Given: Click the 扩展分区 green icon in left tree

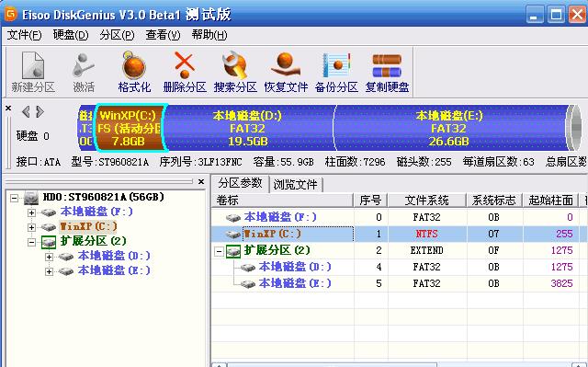Looking at the screenshot, I should [x=49, y=242].
